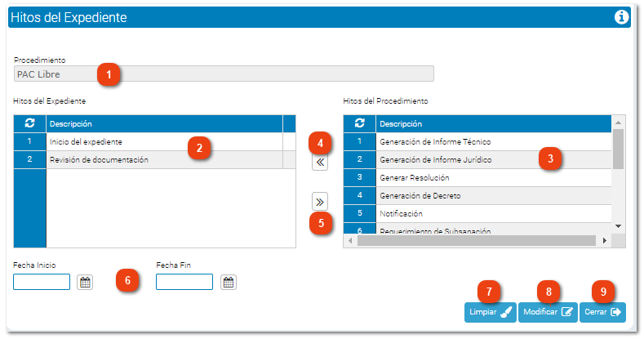
Task: Click row number 1 in expediente table
Action: coord(29,141)
